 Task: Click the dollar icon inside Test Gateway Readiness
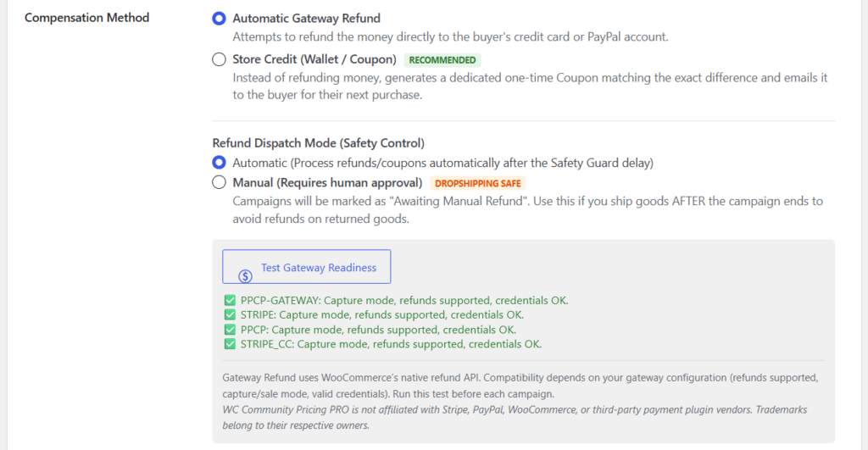point(245,275)
